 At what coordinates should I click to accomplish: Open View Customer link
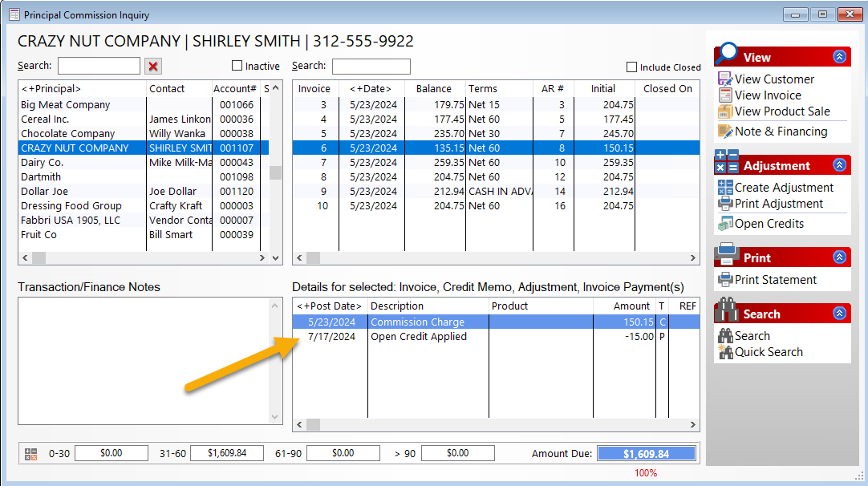(x=774, y=79)
